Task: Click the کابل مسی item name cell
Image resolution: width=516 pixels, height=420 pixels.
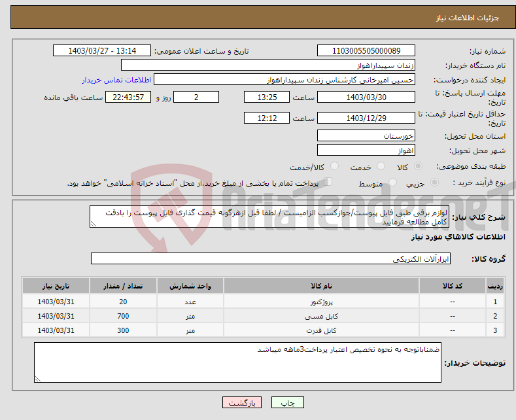Action: click(321, 316)
